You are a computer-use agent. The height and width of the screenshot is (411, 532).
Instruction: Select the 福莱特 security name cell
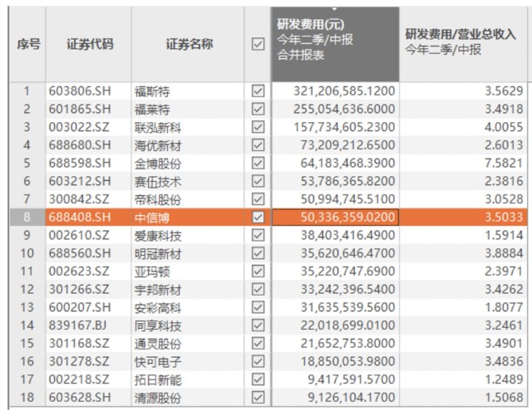[x=152, y=110]
